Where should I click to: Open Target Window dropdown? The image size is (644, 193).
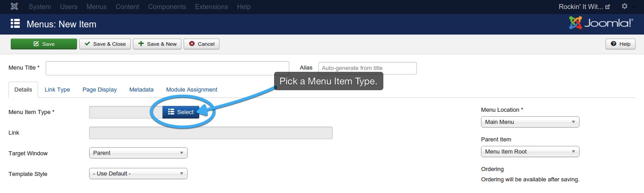click(138, 153)
